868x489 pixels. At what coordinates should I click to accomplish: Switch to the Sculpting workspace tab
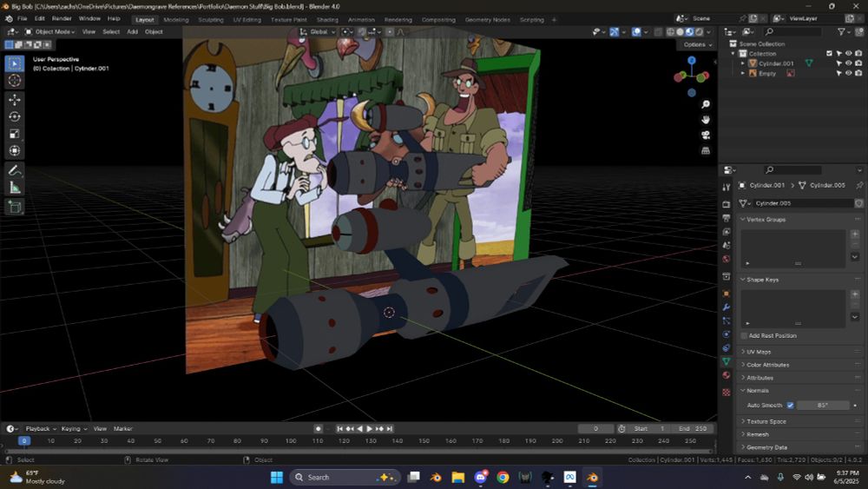pyautogui.click(x=210, y=19)
